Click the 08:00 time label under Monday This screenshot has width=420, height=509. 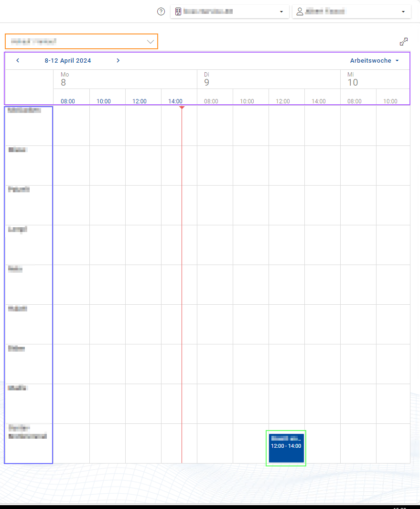click(x=68, y=101)
